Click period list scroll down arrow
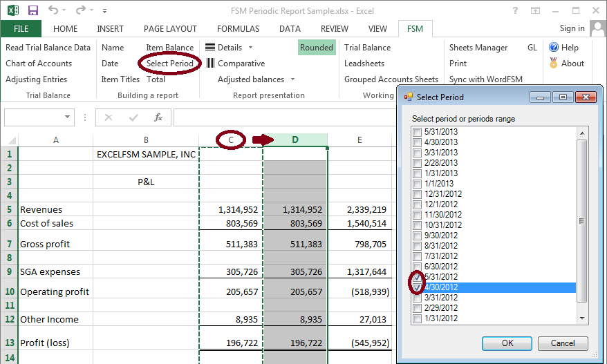Viewport: 607px width, 364px height. (582, 318)
